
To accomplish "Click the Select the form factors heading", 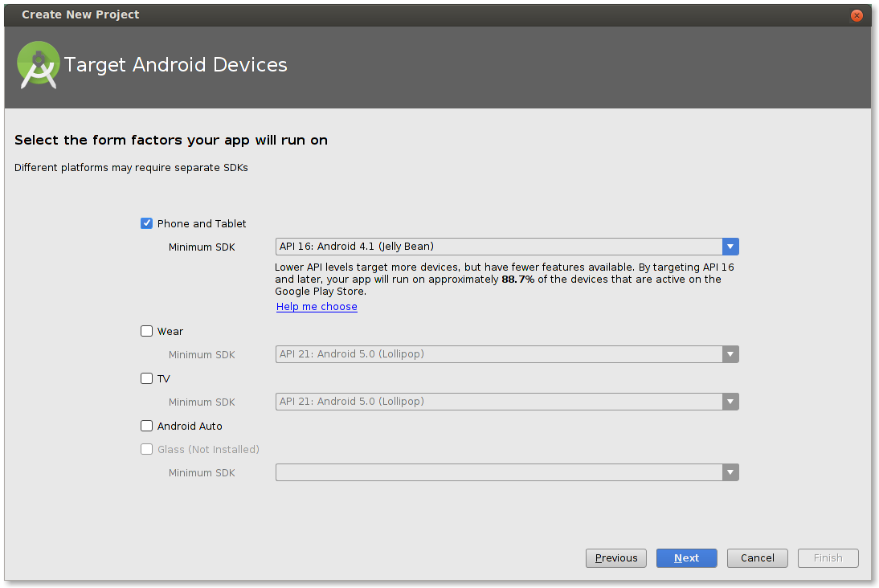I will (171, 140).
